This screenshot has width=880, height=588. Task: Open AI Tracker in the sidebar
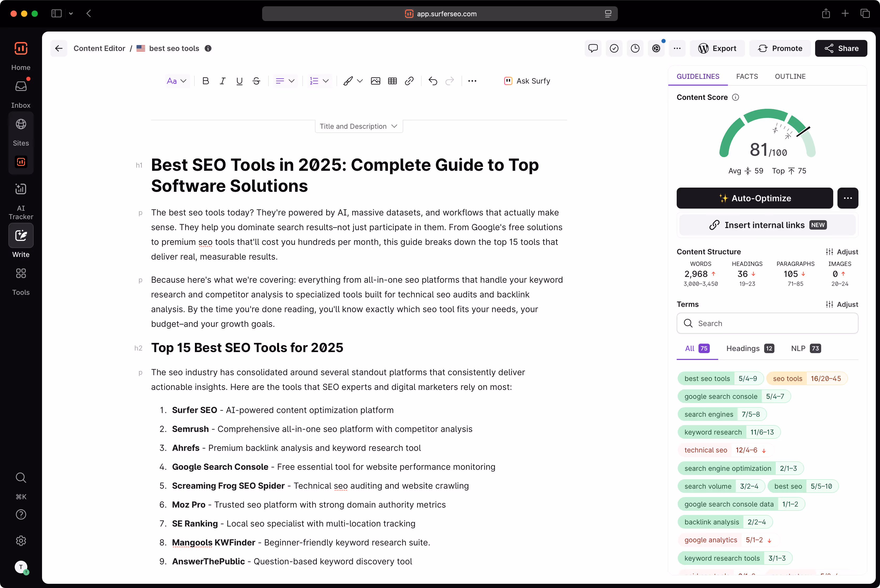point(21,201)
